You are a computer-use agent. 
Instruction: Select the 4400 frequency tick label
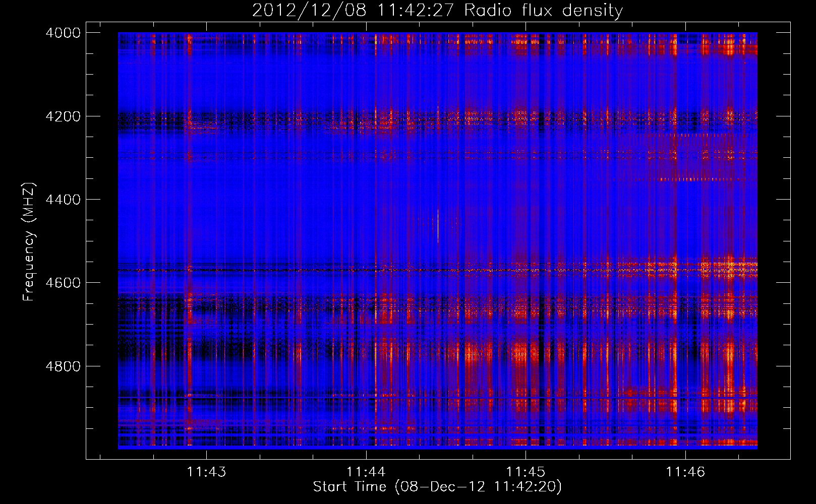pyautogui.click(x=63, y=200)
